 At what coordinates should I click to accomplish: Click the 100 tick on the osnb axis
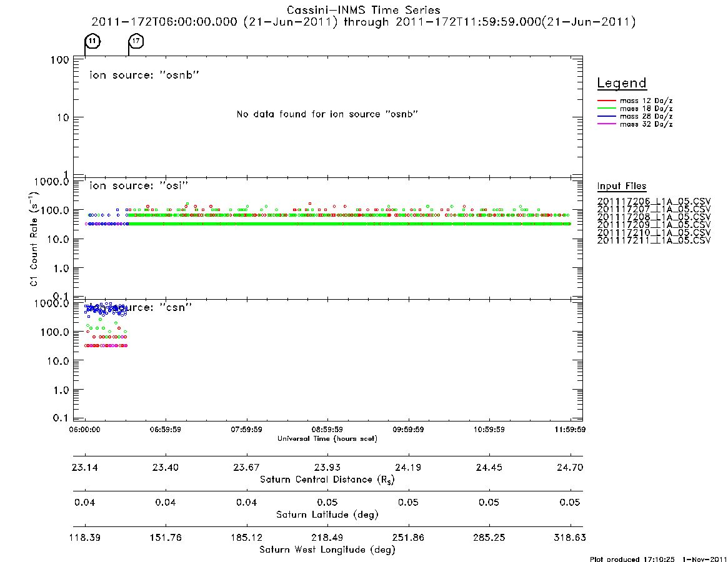[x=60, y=60]
